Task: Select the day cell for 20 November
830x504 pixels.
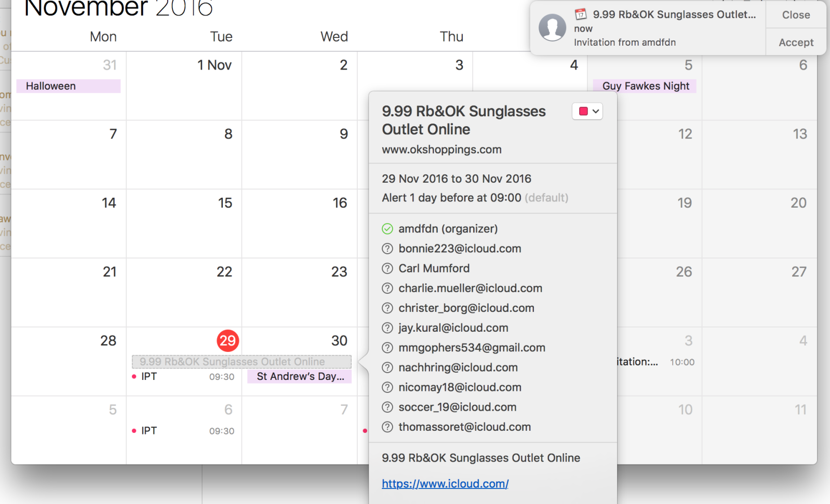Action: [x=759, y=224]
